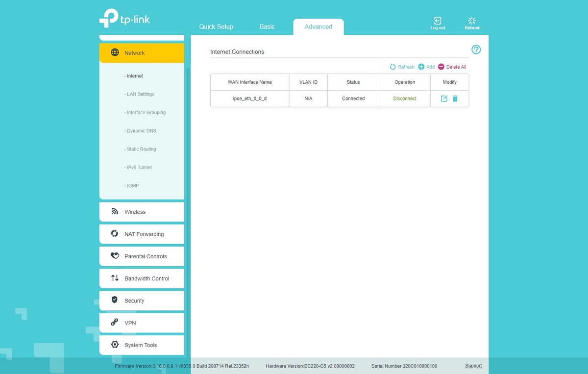Click the Connected status cell
The height and width of the screenshot is (374, 588).
353,99
